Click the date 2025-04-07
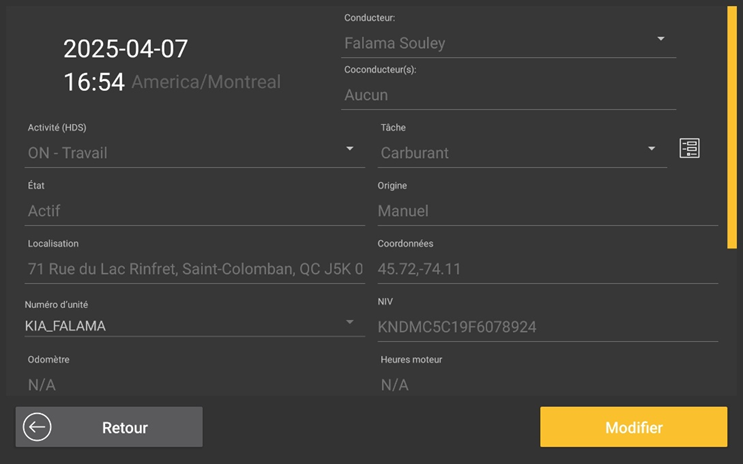This screenshot has height=464, width=743. [x=126, y=49]
